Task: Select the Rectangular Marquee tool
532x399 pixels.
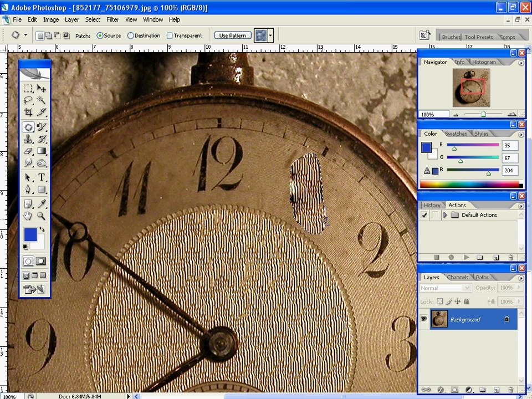Action: click(28, 89)
